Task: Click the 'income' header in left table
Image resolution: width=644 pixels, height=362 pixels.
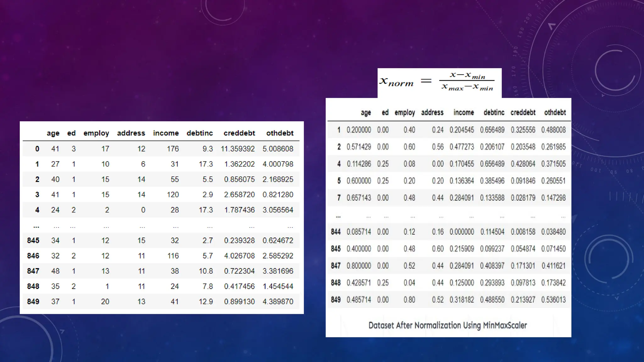Action: (x=166, y=133)
